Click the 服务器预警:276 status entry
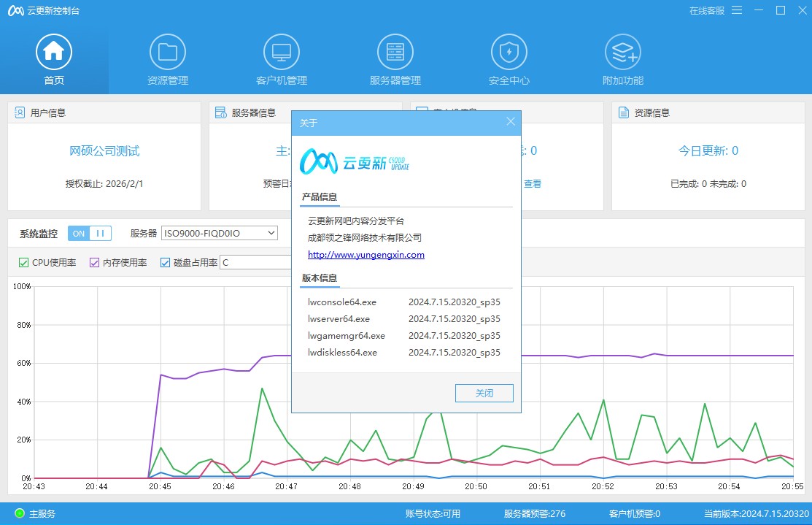Image resolution: width=812 pixels, height=525 pixels. 535,513
